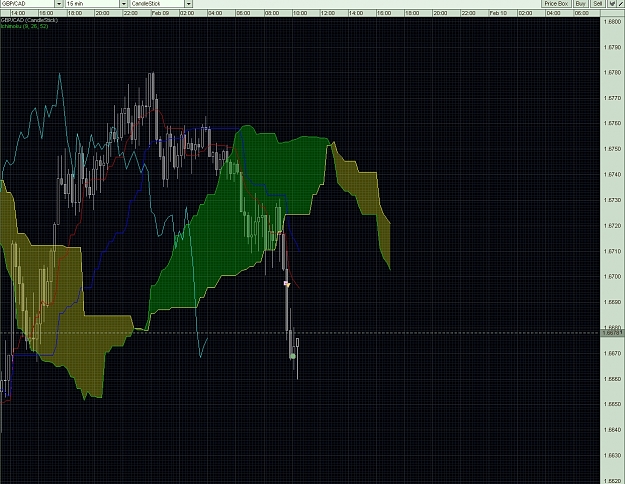Click the Feb 09 date label on the time axis
The image size is (625, 484).
[161, 13]
